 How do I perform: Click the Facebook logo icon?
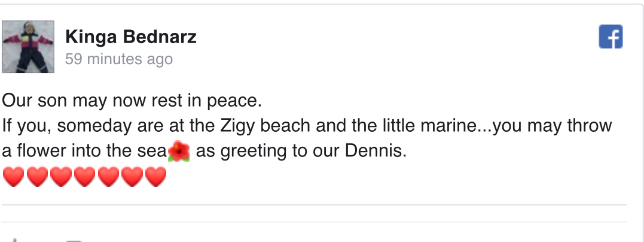[x=611, y=37]
